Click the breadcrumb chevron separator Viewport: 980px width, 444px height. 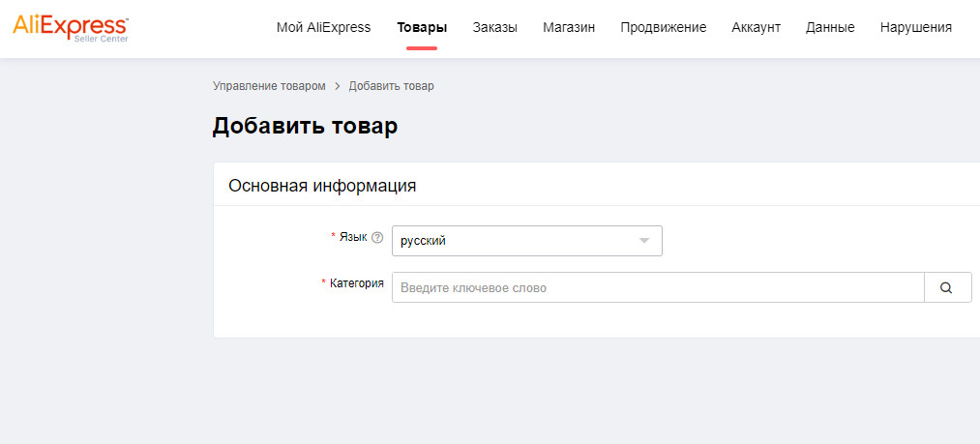coord(338,86)
